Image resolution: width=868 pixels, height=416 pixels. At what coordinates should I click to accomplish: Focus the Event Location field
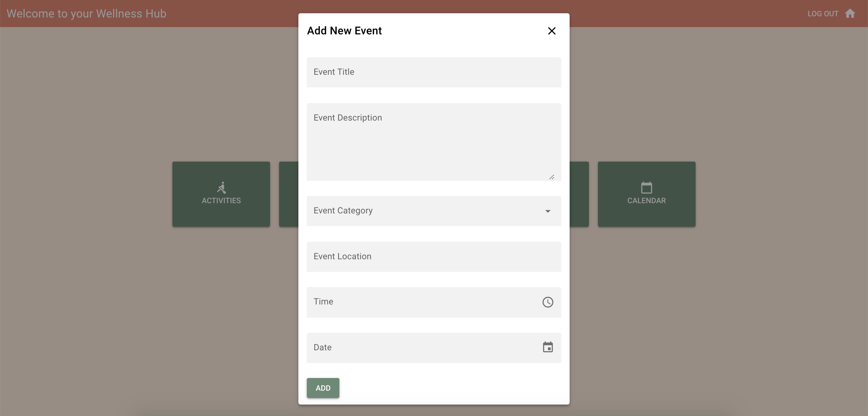pos(434,257)
